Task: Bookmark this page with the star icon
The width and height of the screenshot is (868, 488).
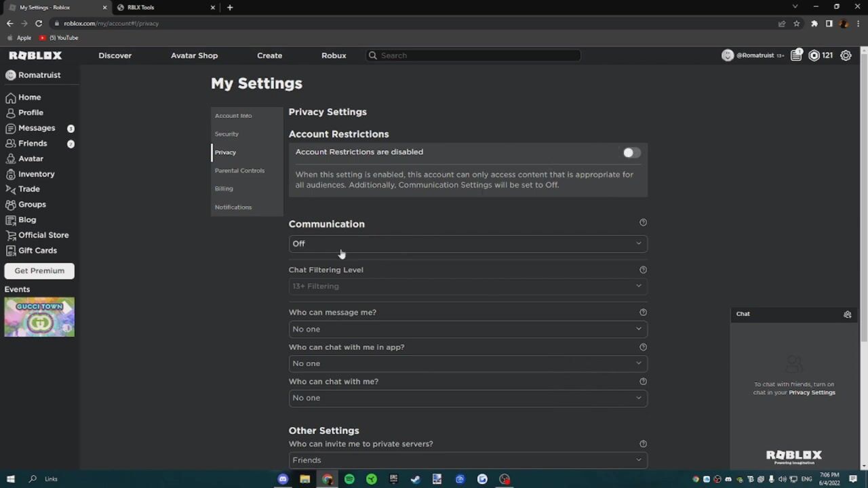Action: (x=797, y=23)
